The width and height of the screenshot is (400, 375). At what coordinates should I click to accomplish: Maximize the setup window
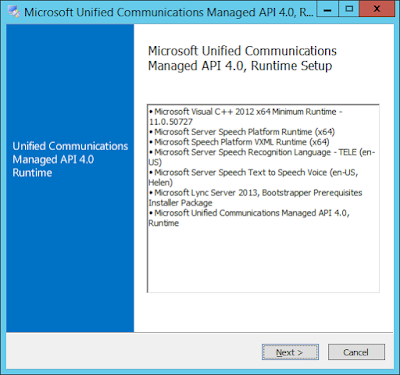[349, 9]
